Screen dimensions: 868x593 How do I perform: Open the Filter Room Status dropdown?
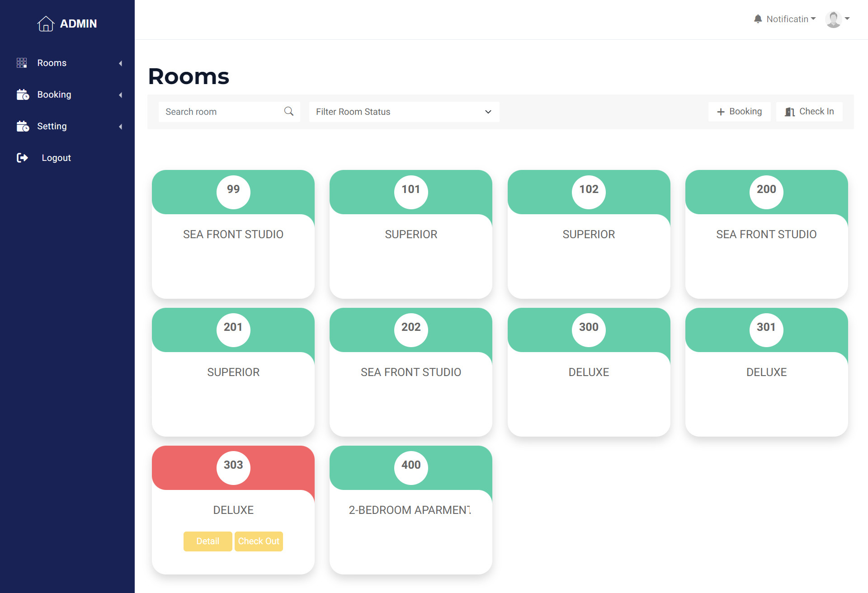pyautogui.click(x=404, y=112)
